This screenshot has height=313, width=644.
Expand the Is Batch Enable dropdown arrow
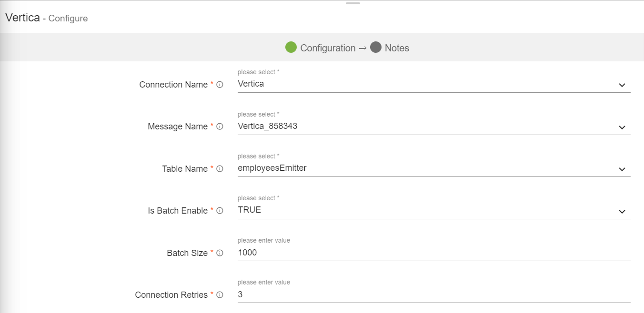point(622,212)
